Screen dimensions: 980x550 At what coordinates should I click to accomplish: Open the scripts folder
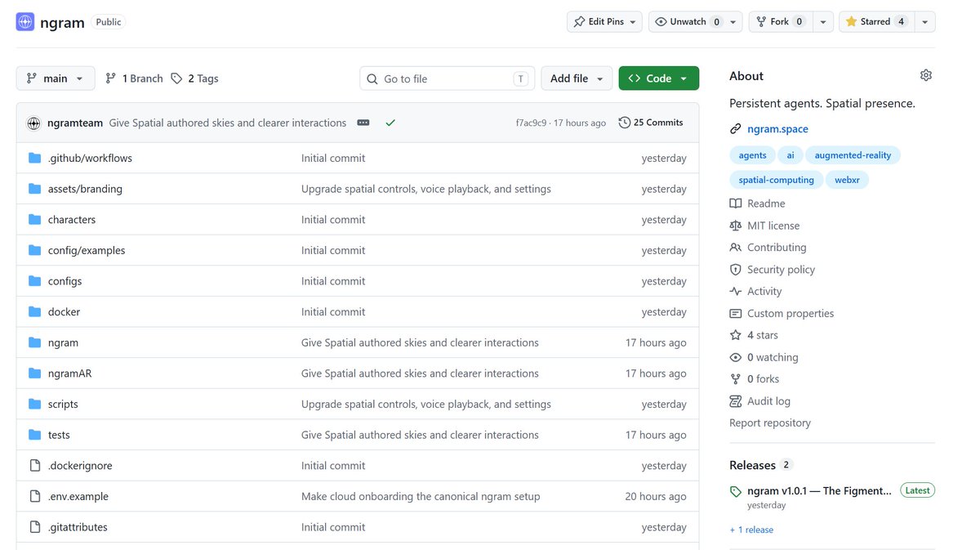(x=63, y=404)
